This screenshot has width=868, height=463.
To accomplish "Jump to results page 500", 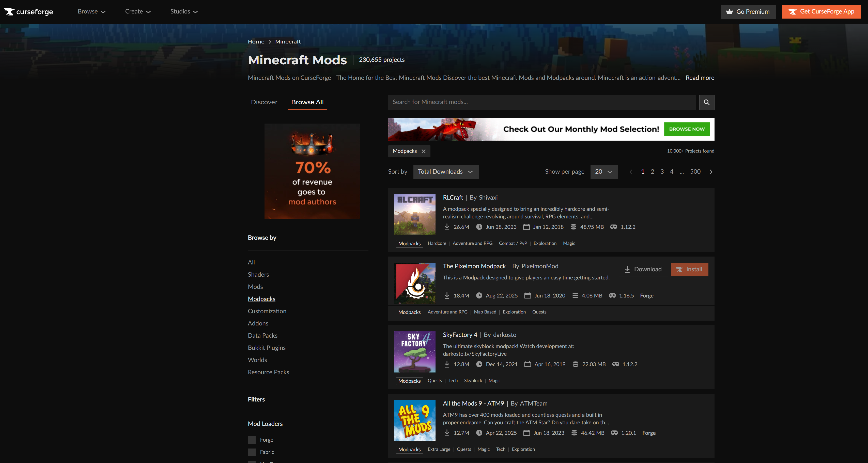I will 695,172.
